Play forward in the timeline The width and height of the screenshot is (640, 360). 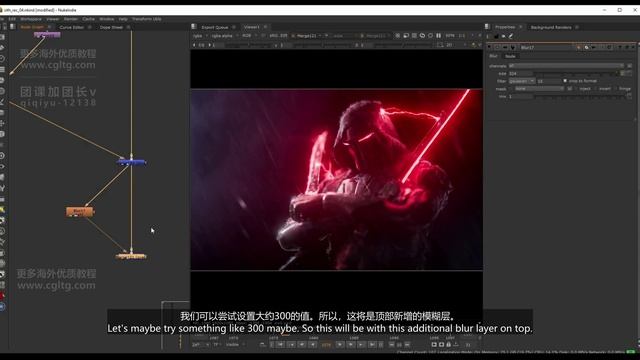[x=340, y=344]
